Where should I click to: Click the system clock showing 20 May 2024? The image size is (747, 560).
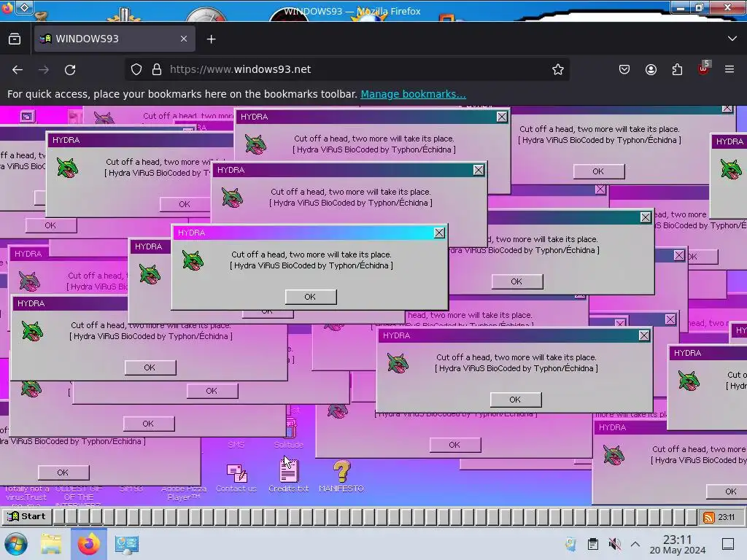pos(678,544)
